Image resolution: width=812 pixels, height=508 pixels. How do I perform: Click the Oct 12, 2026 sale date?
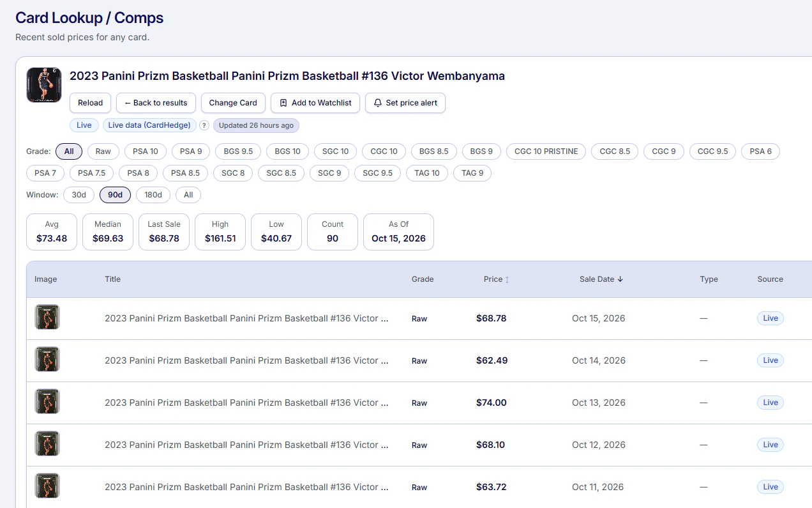click(599, 445)
